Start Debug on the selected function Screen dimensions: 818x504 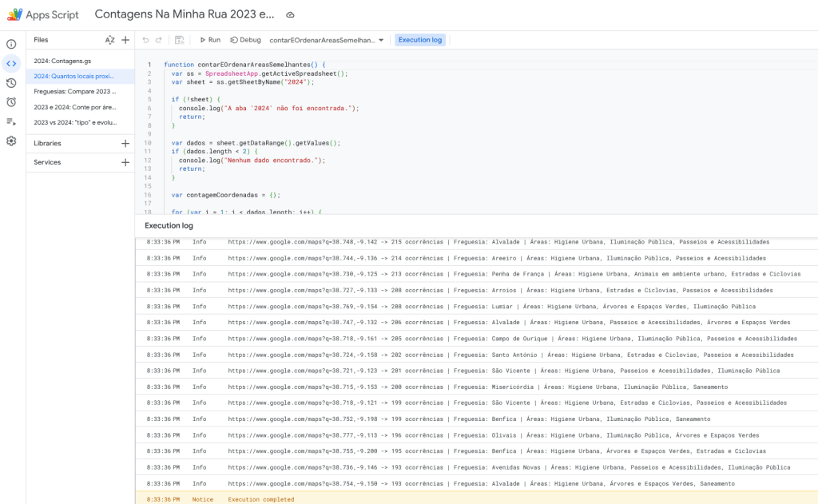[x=245, y=40]
